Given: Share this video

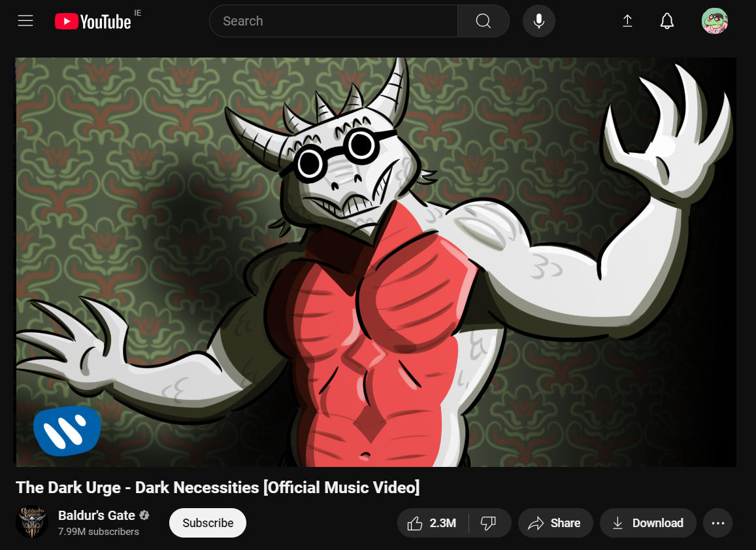Looking at the screenshot, I should [555, 523].
